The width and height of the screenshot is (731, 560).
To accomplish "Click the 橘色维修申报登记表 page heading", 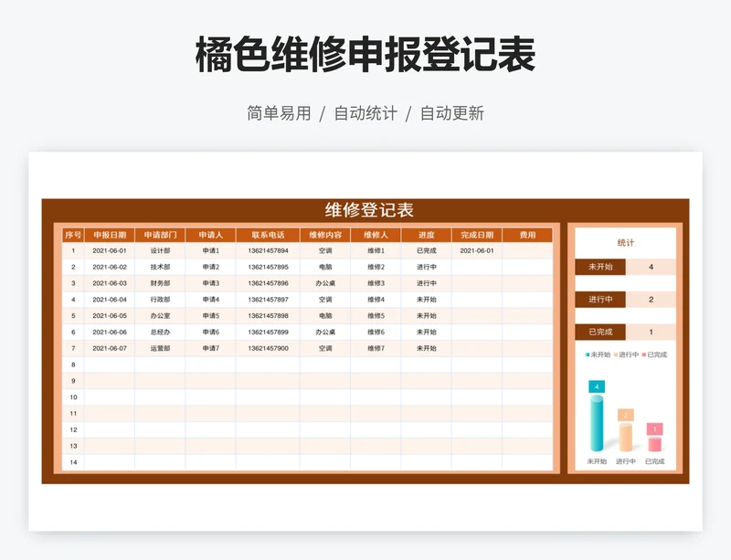I will point(365,55).
